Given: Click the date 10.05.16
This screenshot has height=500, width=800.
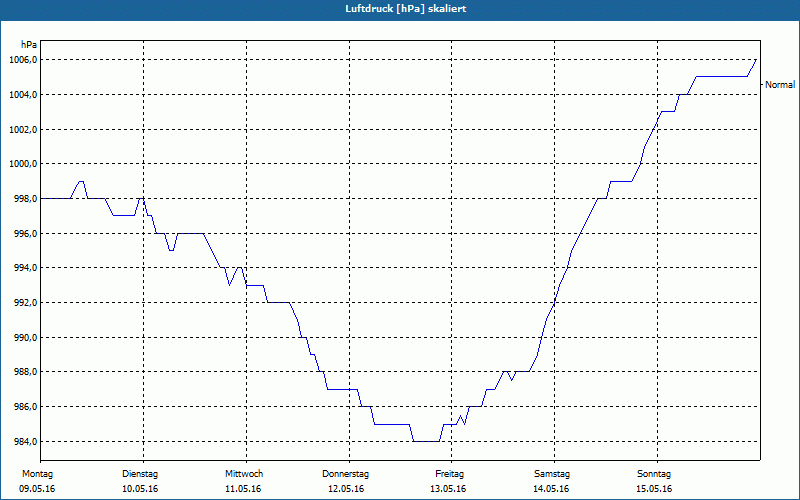Looking at the screenshot, I should pyautogui.click(x=140, y=489).
